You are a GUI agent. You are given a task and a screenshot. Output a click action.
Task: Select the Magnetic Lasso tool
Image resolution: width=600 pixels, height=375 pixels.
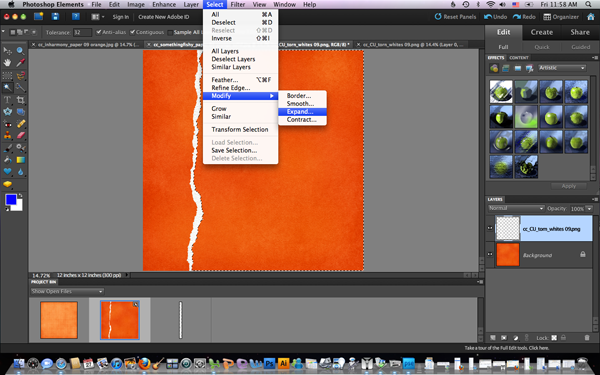(x=20, y=75)
